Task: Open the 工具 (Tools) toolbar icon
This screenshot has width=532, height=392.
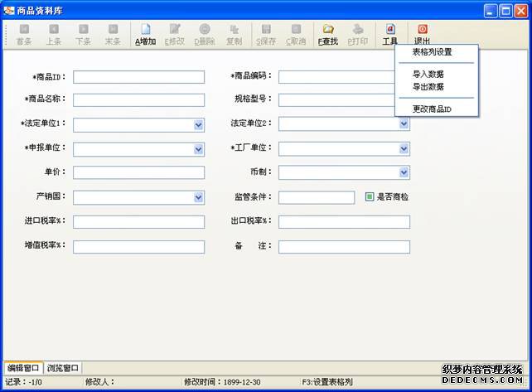Action: tap(389, 34)
